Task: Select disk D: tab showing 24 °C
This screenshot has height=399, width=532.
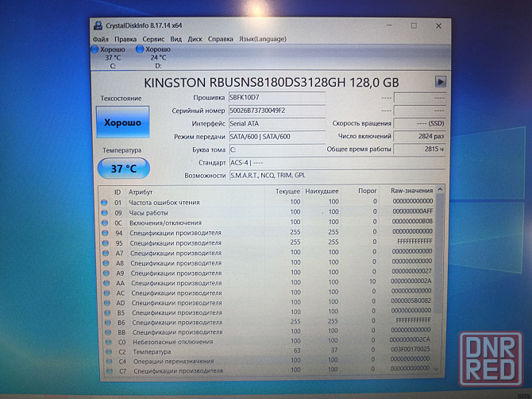Action: 154,57
